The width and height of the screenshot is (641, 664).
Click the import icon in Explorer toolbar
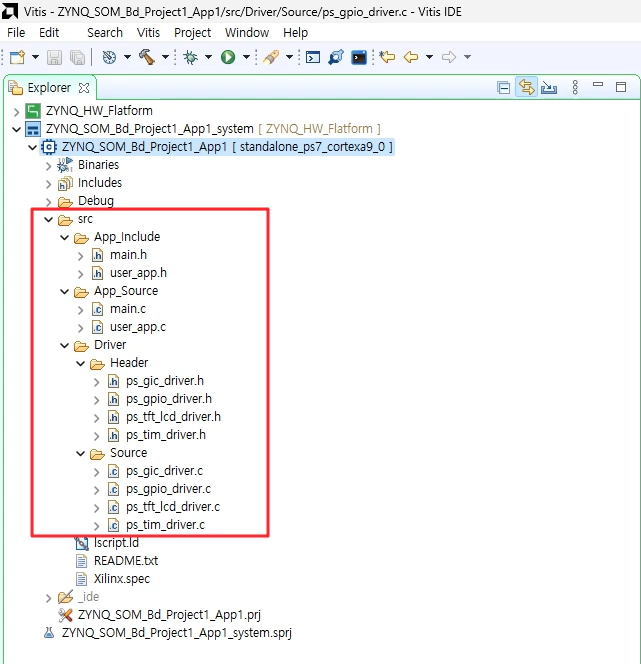(549, 88)
